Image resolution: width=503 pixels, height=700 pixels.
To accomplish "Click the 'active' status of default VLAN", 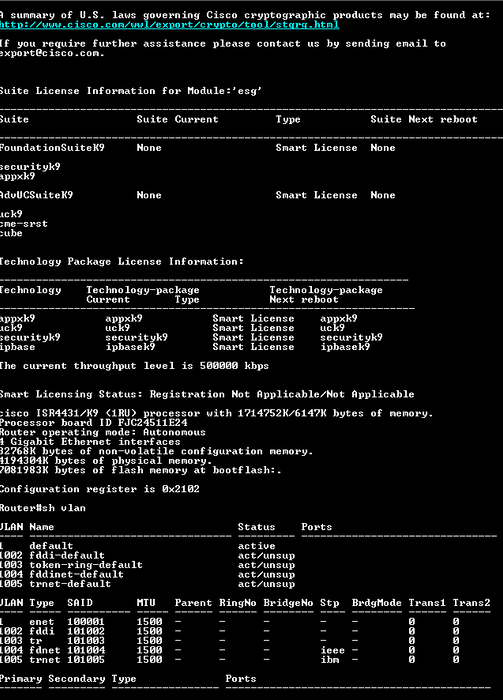I will pyautogui.click(x=257, y=546).
